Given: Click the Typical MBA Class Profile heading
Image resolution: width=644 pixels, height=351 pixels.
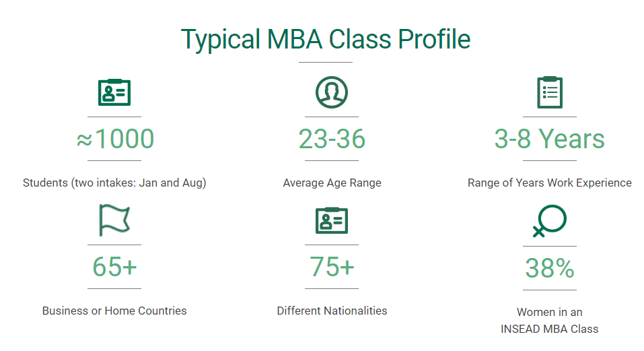Looking at the screenshot, I should [326, 38].
